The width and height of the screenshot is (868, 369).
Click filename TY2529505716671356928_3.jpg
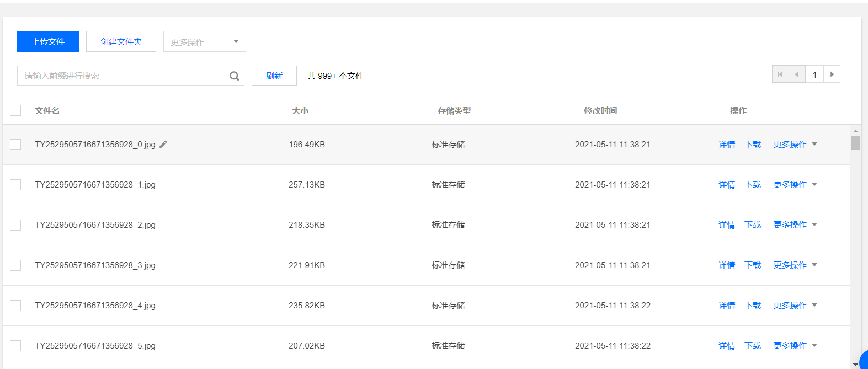coord(95,265)
